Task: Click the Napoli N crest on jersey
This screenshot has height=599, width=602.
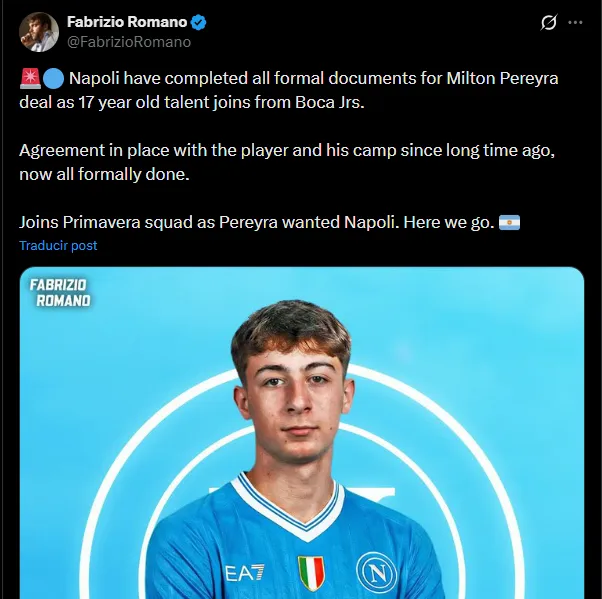Action: click(377, 573)
